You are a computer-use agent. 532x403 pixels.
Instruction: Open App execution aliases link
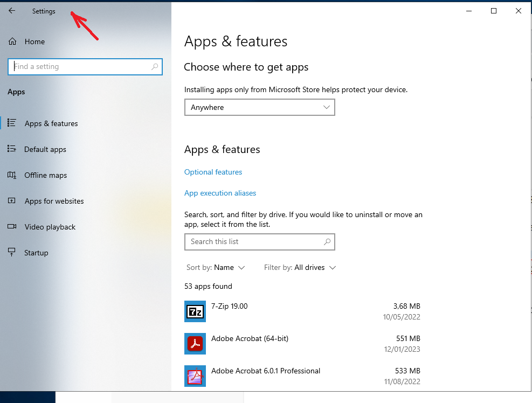click(x=220, y=193)
